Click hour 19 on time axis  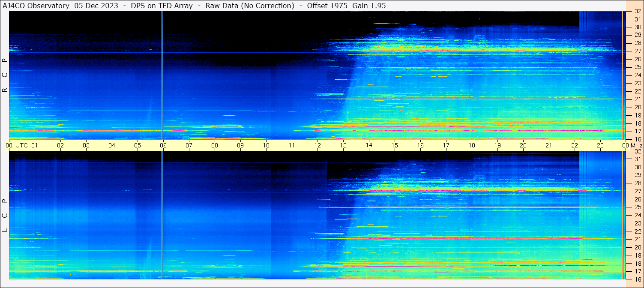pos(497,145)
